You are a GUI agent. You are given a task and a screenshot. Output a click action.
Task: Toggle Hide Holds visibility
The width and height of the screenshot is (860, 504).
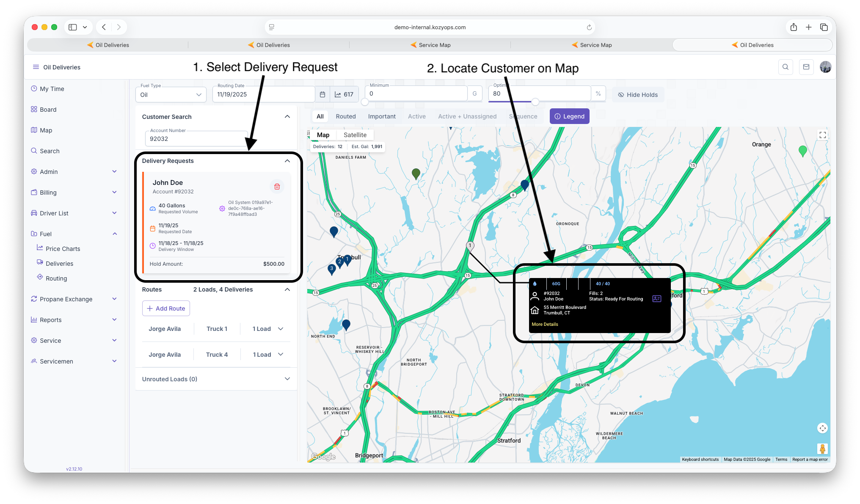pyautogui.click(x=638, y=95)
